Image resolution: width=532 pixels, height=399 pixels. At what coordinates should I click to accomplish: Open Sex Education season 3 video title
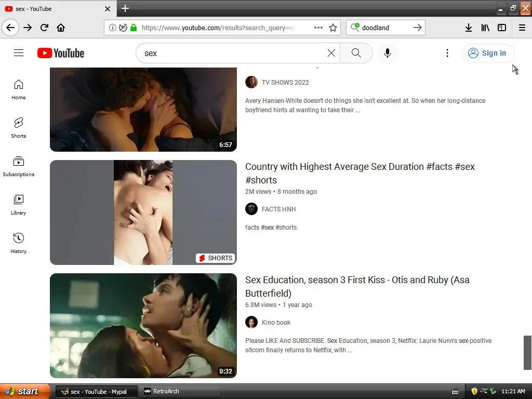[357, 287]
